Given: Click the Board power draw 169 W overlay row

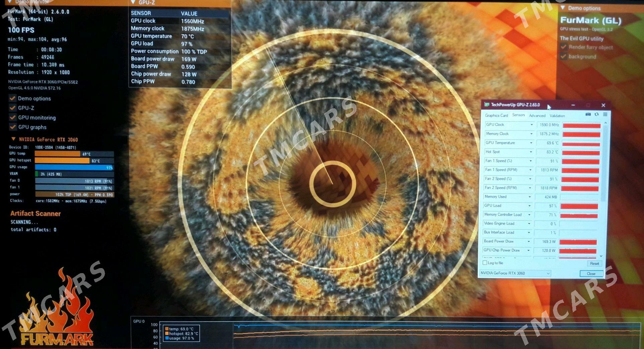Looking at the screenshot, I should pyautogui.click(x=180, y=59).
